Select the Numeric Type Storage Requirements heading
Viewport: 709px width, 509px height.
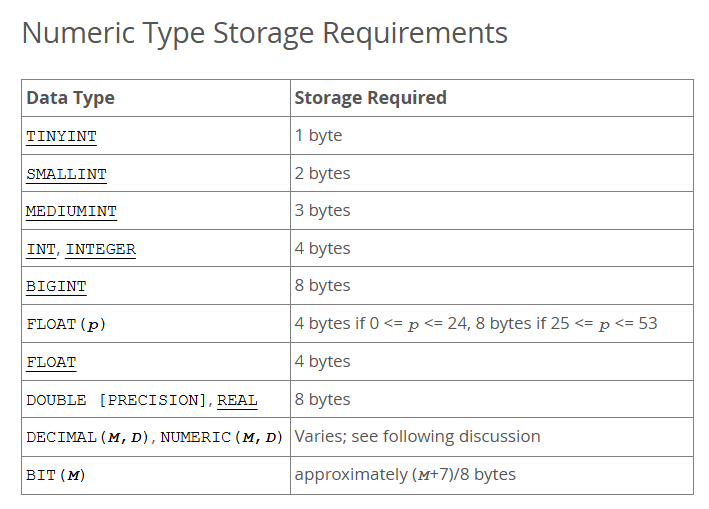tap(265, 33)
